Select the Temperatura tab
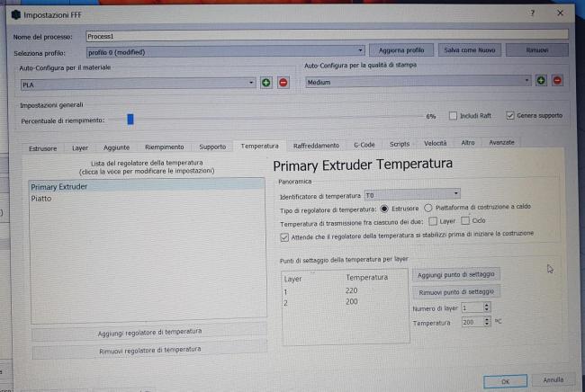This screenshot has height=392, width=585. click(x=260, y=146)
